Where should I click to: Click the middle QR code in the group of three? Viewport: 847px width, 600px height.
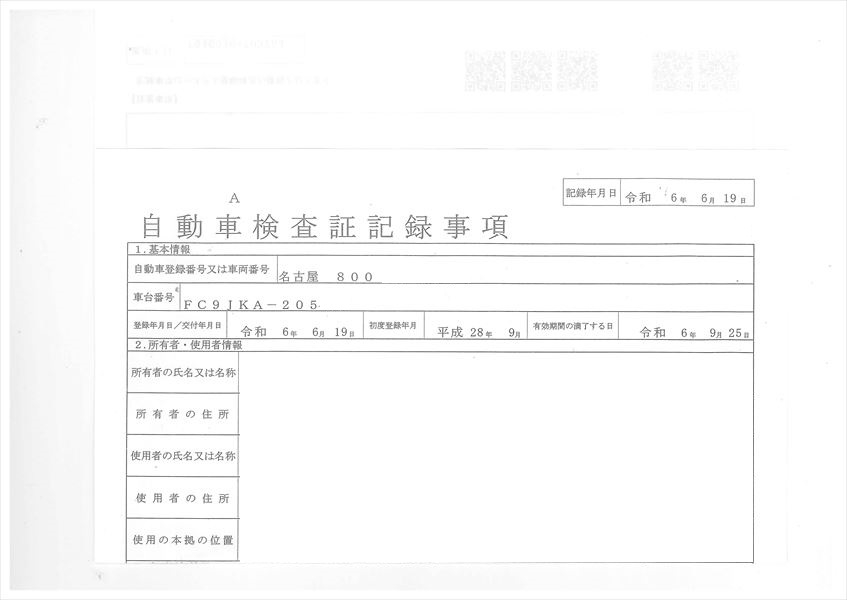(x=531, y=70)
